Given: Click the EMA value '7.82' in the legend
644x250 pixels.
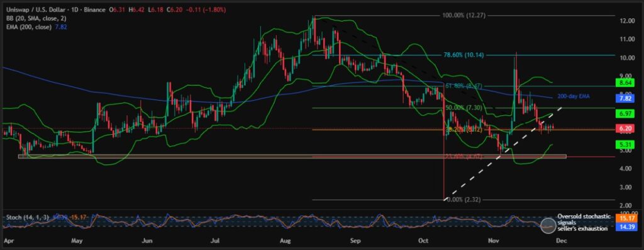Looking at the screenshot, I should [x=61, y=27].
